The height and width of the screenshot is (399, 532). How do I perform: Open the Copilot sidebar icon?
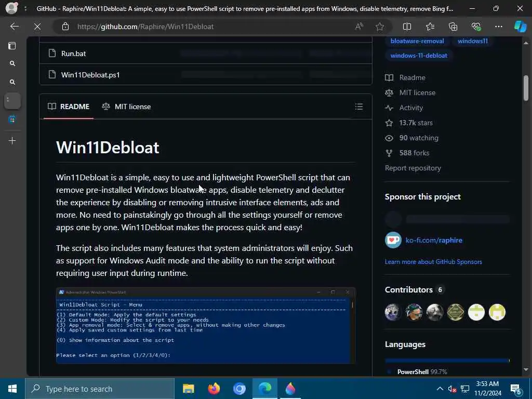[520, 26]
